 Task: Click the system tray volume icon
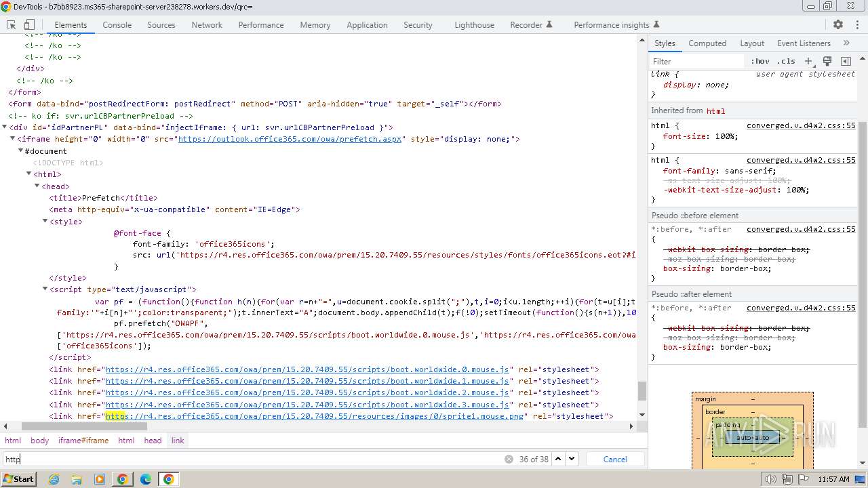pyautogui.click(x=771, y=479)
